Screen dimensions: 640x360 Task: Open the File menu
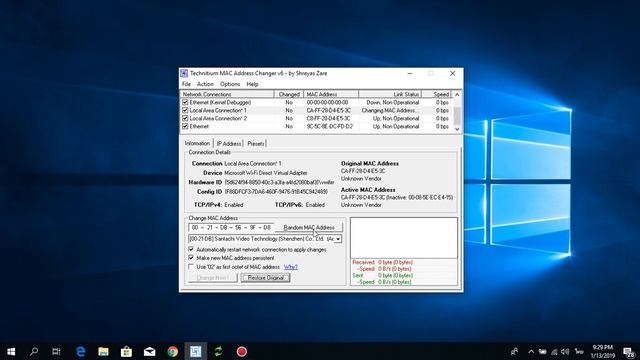coord(186,84)
